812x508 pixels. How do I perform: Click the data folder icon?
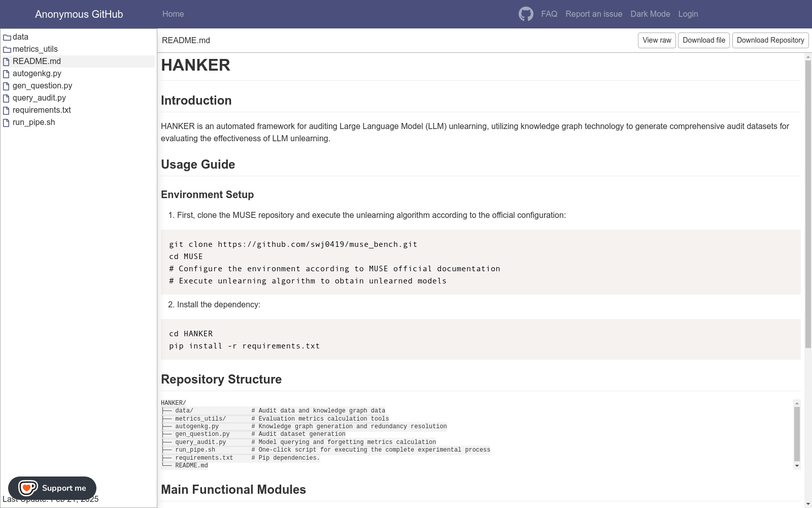tap(7, 37)
